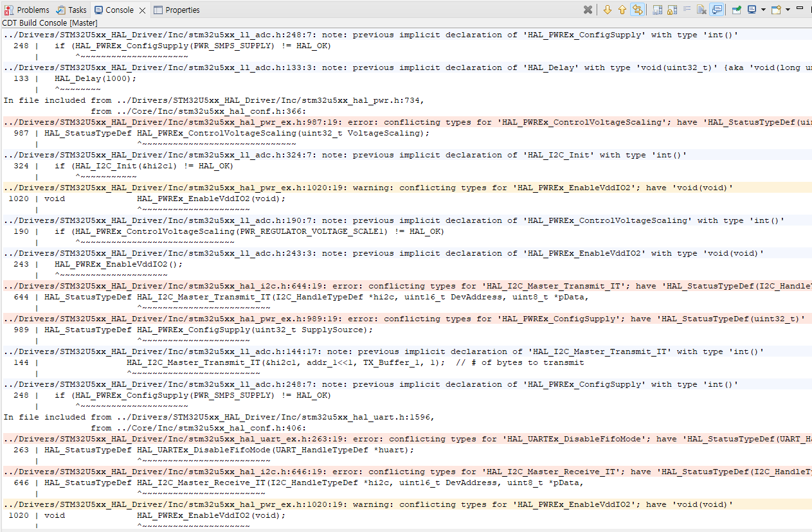
Task: Toggle Scroll Lock in the console
Action: [673, 10]
